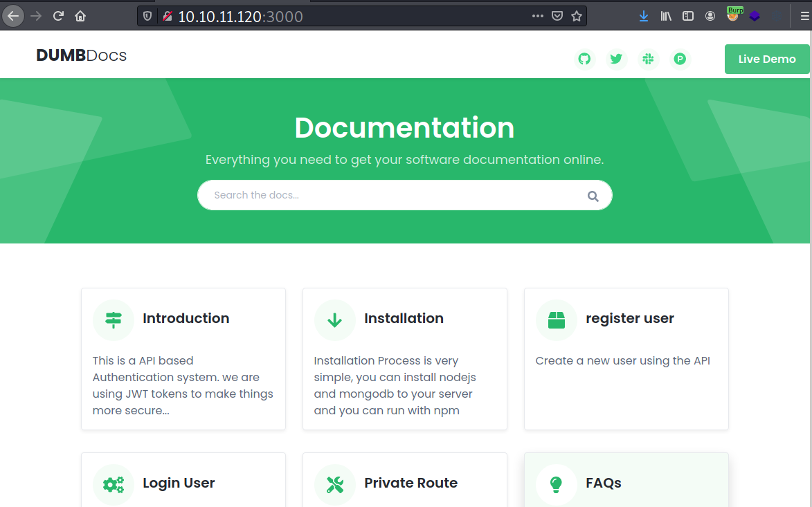Open the GitHub icon link
The image size is (812, 507).
(x=585, y=59)
